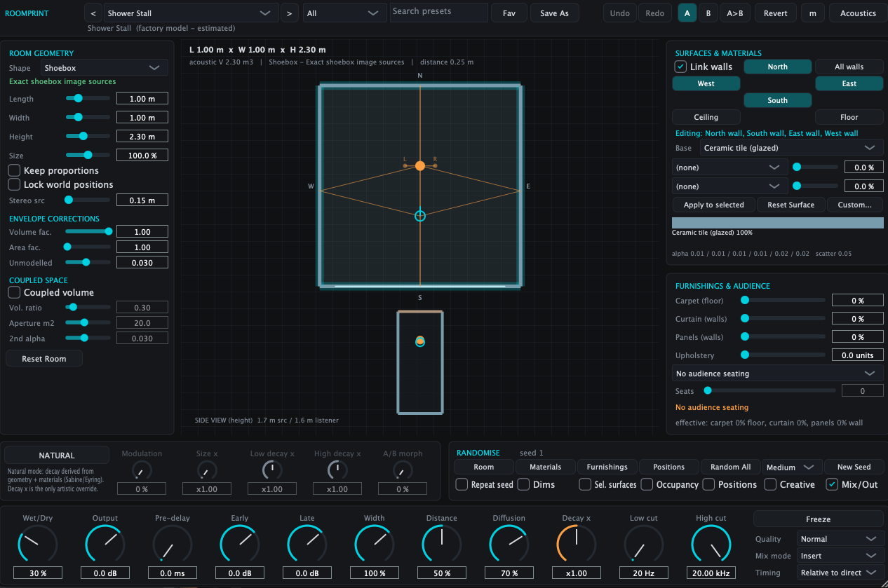Click the orange source marker in top view
The width and height of the screenshot is (888, 588).
[x=420, y=166]
